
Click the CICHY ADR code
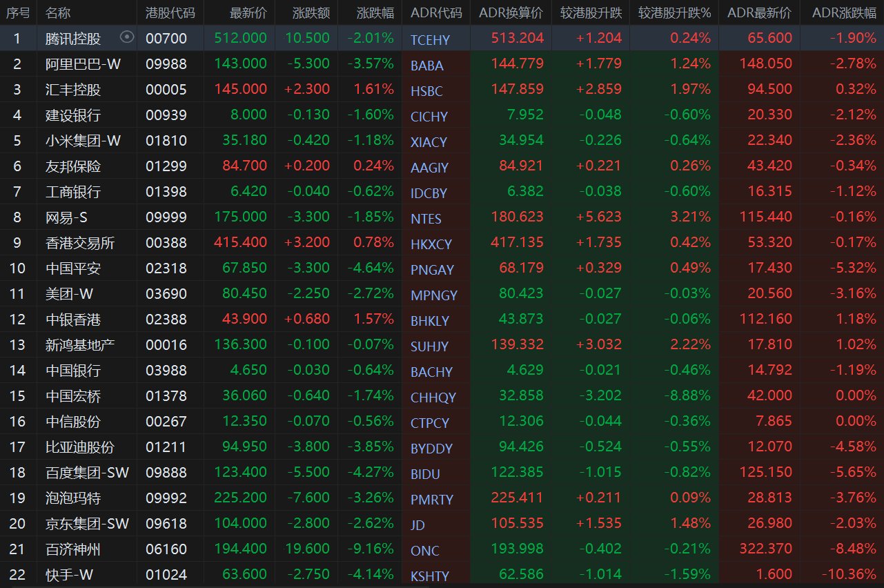[429, 117]
